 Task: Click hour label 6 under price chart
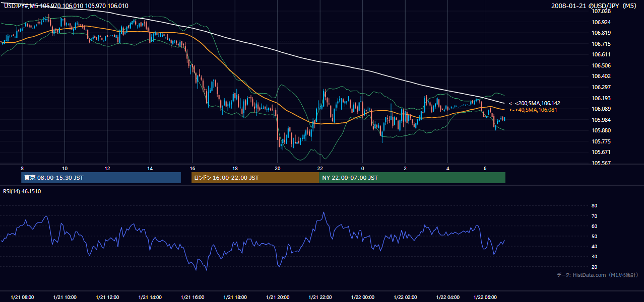tap(485, 168)
